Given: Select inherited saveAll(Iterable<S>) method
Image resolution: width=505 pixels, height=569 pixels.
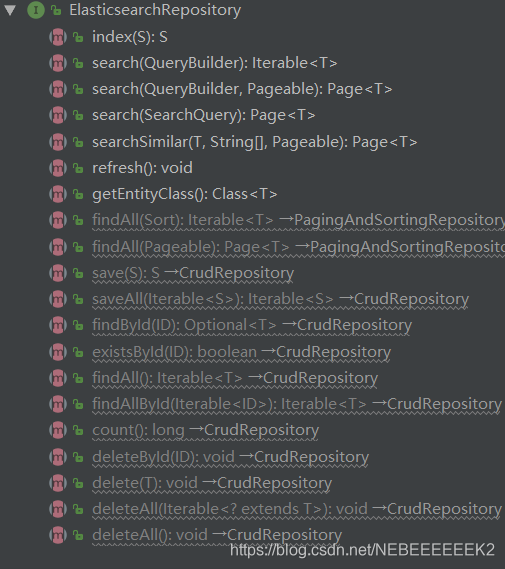Looking at the screenshot, I should coord(280,299).
